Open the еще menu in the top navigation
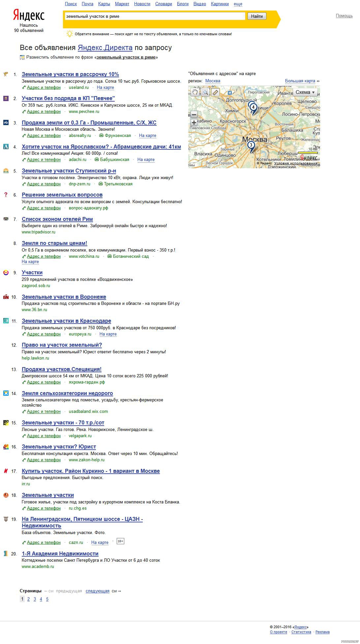Screen dimensions: 360x644 tap(238, 4)
